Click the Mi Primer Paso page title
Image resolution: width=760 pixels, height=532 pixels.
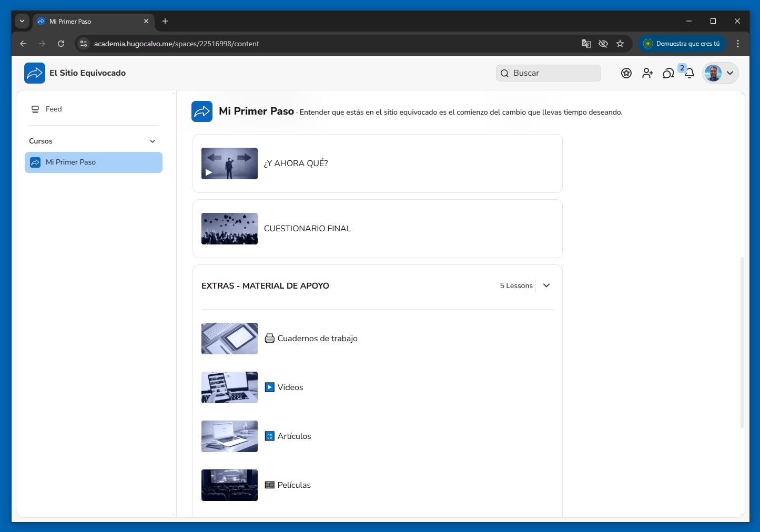pos(256,111)
